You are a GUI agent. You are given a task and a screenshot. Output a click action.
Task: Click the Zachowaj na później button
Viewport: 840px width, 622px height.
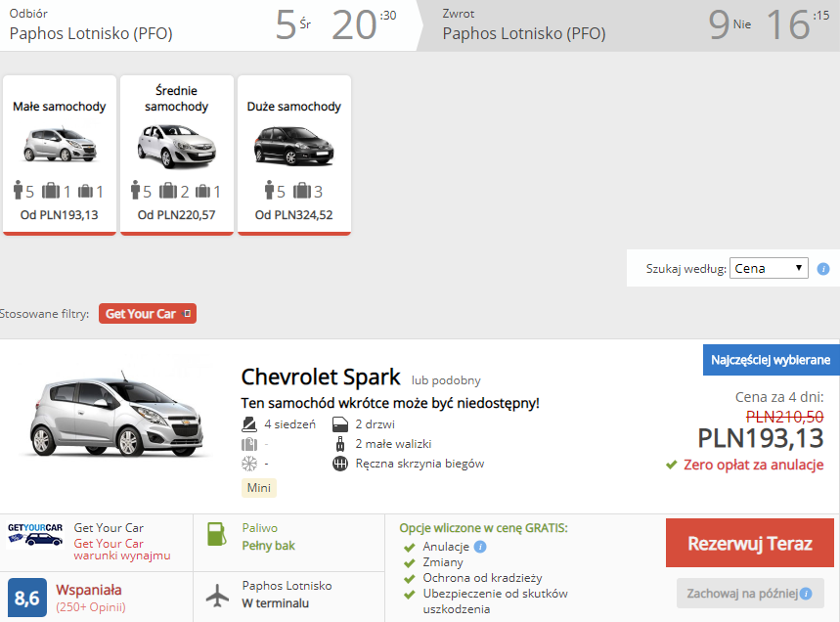click(750, 593)
